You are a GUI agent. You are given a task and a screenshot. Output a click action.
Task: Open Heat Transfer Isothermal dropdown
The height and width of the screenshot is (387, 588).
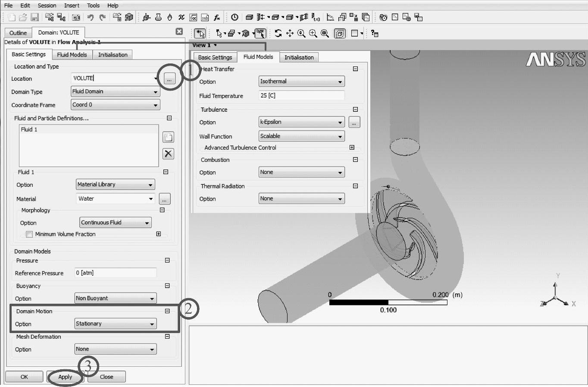(x=301, y=81)
